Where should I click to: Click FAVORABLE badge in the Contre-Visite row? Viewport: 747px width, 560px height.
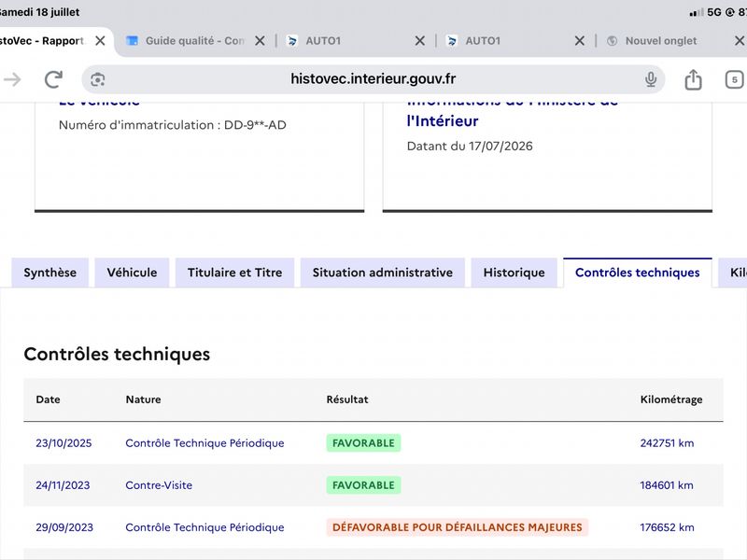(x=363, y=485)
